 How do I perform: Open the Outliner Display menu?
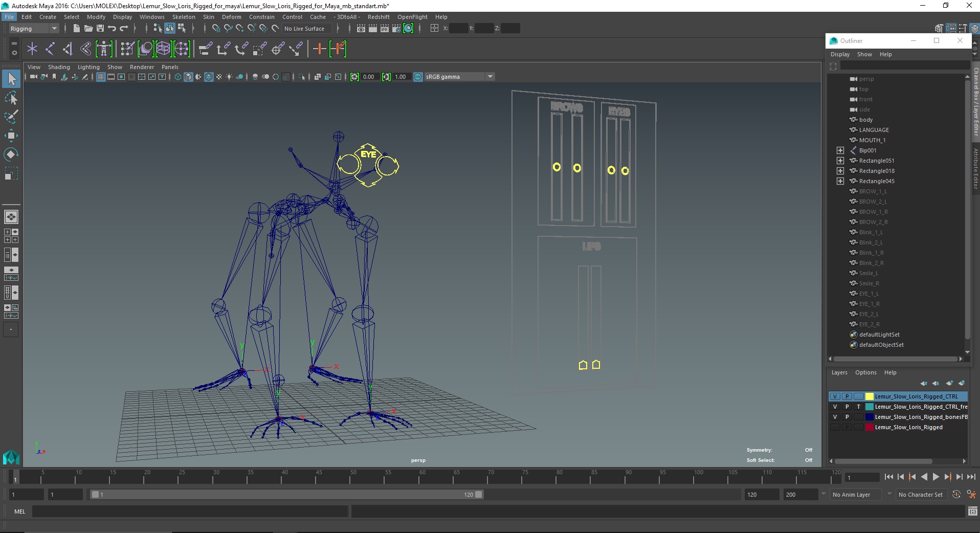[x=840, y=54]
